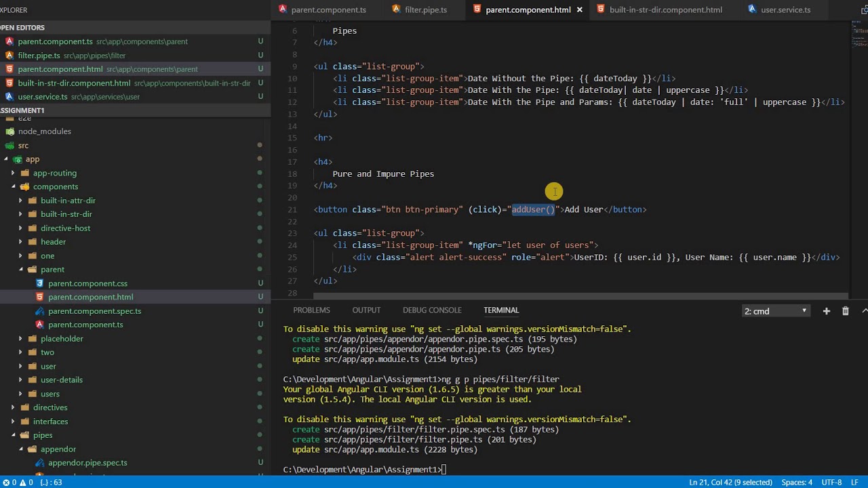Open appendor.pipe.spec.ts from the file tree

[x=87, y=463]
